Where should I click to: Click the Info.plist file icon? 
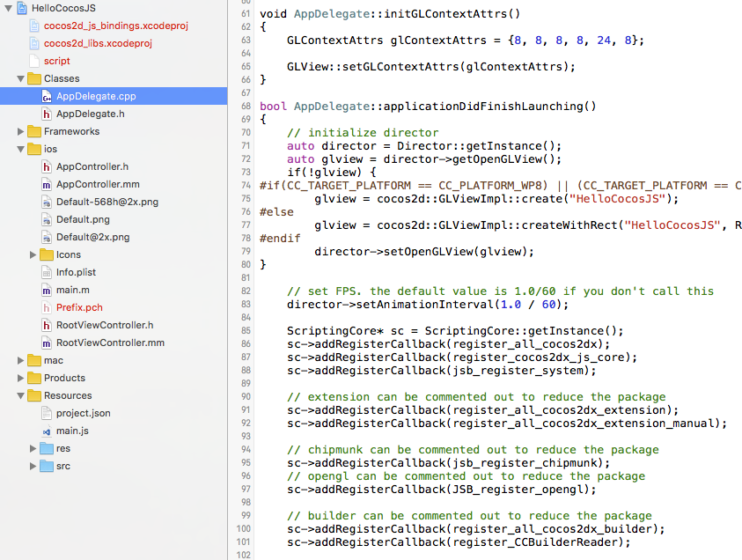tap(47, 272)
